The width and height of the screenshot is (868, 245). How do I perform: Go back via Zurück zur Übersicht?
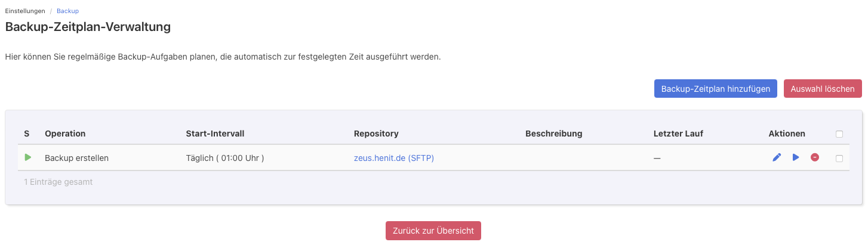click(433, 231)
